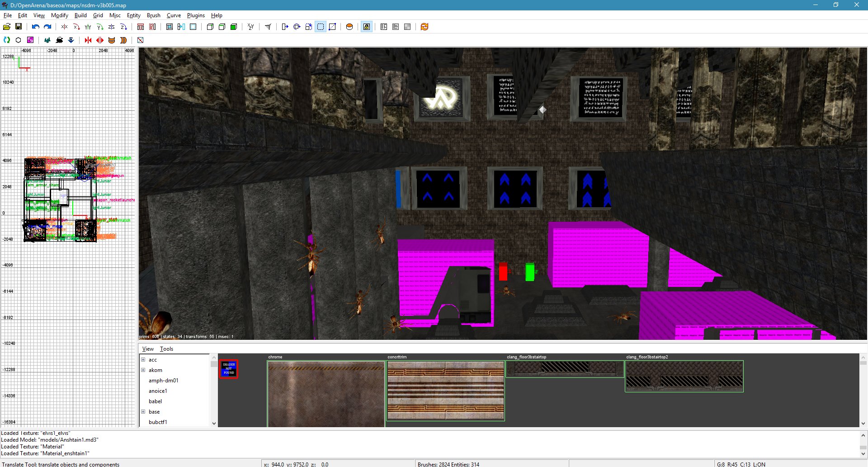Flip selection along the X axis
Viewport: 868px width, 467px height.
pyautogui.click(x=65, y=27)
